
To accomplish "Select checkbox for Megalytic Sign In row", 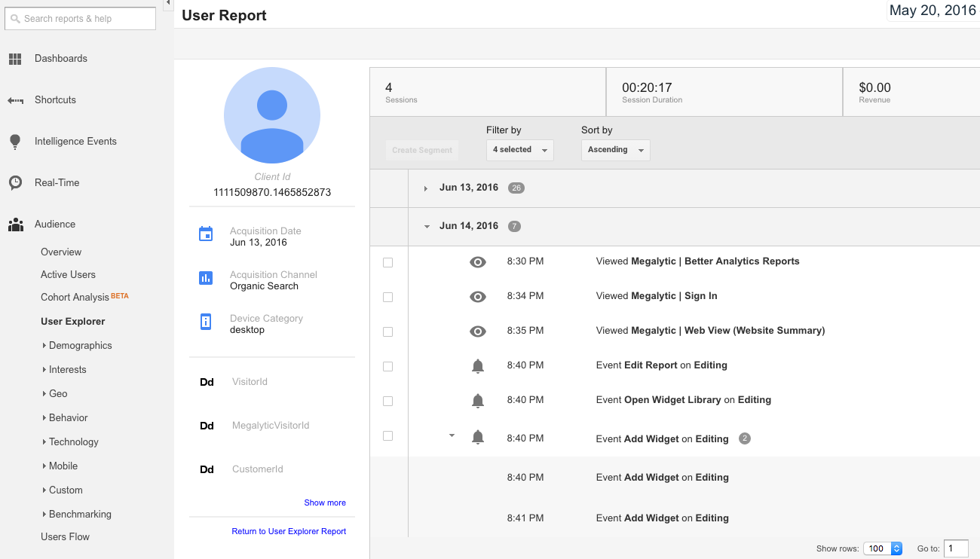I will 387,298.
